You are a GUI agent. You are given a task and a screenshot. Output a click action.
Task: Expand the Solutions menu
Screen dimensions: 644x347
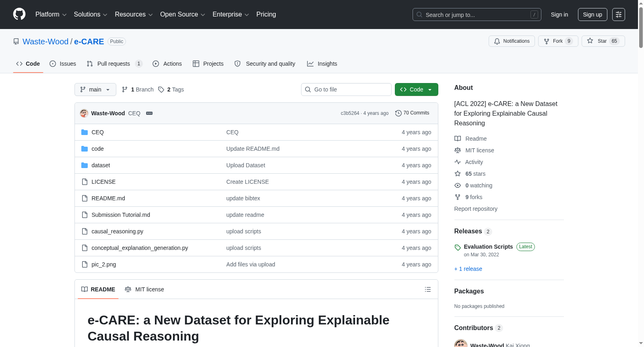pyautogui.click(x=91, y=15)
